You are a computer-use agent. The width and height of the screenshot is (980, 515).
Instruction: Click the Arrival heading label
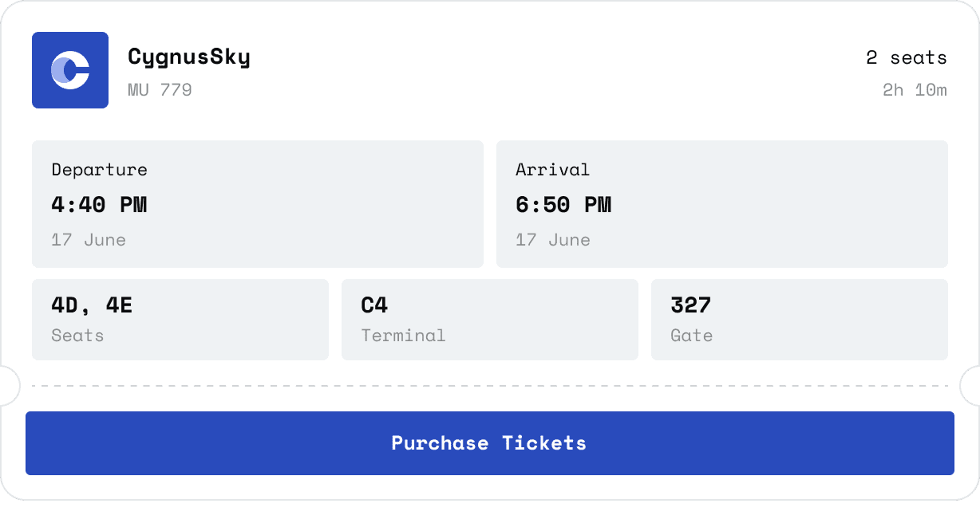pos(553,170)
